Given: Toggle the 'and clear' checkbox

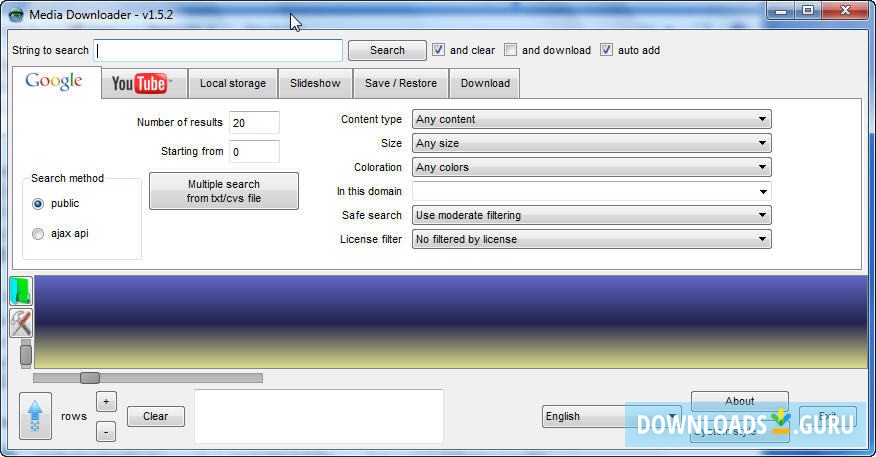Looking at the screenshot, I should 439,50.
